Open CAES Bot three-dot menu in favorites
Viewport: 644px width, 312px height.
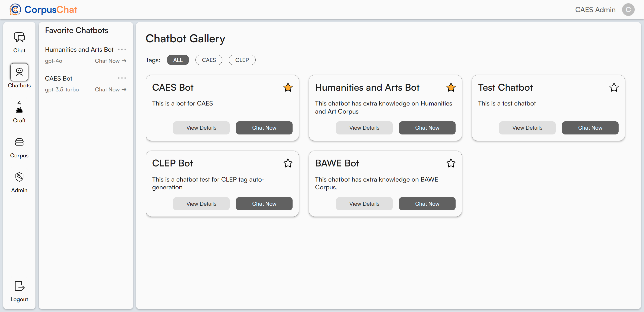122,78
